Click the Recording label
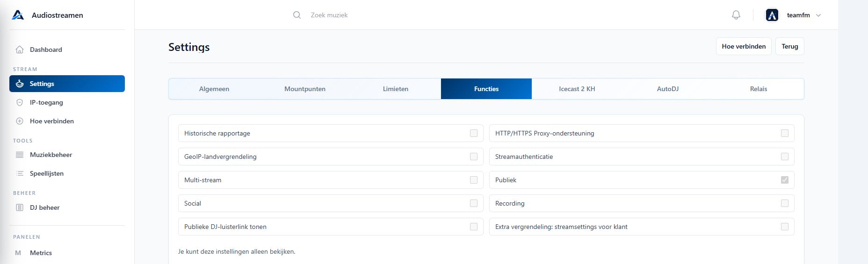Image resolution: width=868 pixels, height=264 pixels. pos(510,203)
